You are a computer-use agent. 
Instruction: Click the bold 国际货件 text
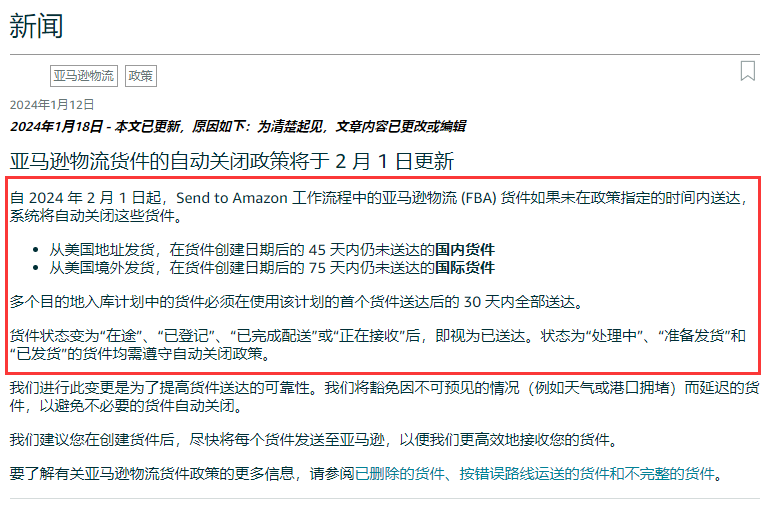tap(464, 268)
